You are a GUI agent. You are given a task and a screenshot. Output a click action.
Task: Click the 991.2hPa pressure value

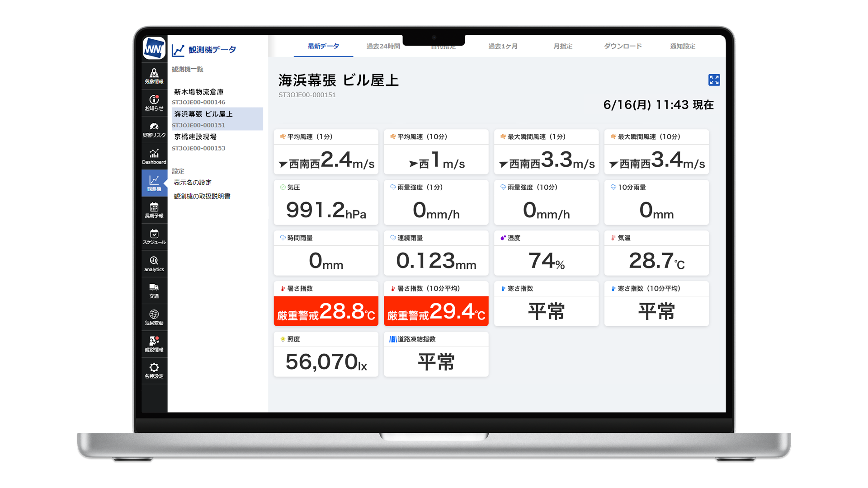[x=326, y=210]
